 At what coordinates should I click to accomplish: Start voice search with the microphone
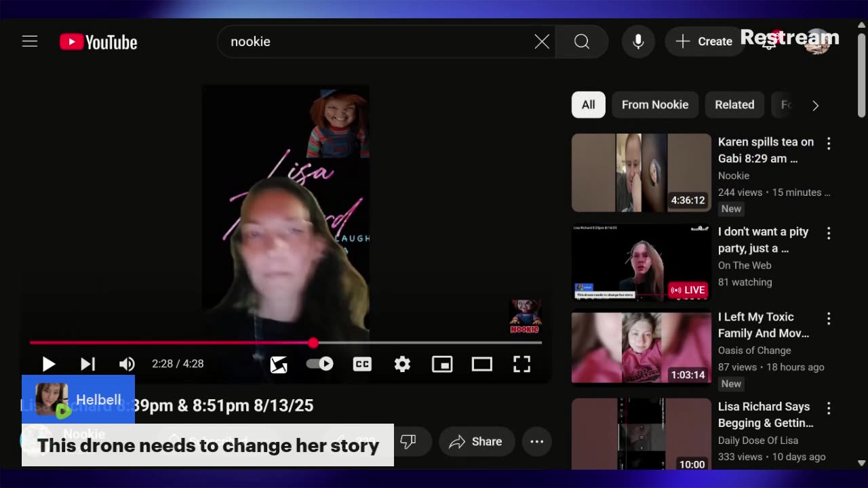point(638,42)
